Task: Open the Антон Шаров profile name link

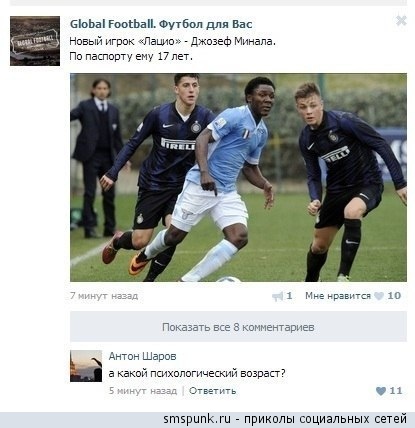Action: (x=142, y=356)
